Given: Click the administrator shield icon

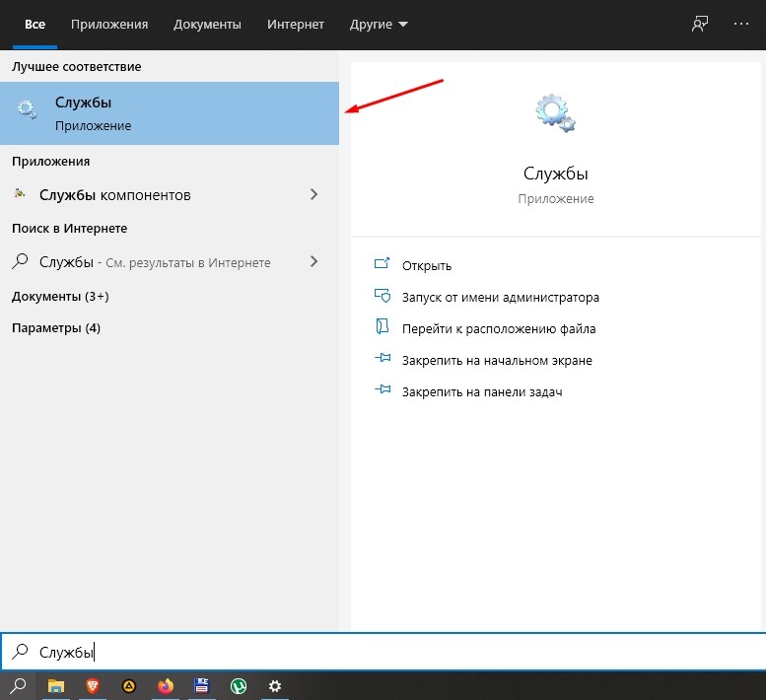Looking at the screenshot, I should (x=383, y=296).
